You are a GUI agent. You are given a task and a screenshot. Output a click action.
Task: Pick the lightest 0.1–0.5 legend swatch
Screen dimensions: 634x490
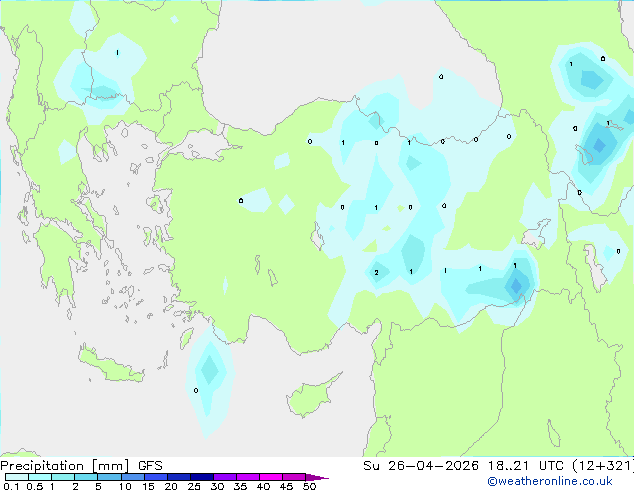pyautogui.click(x=17, y=477)
